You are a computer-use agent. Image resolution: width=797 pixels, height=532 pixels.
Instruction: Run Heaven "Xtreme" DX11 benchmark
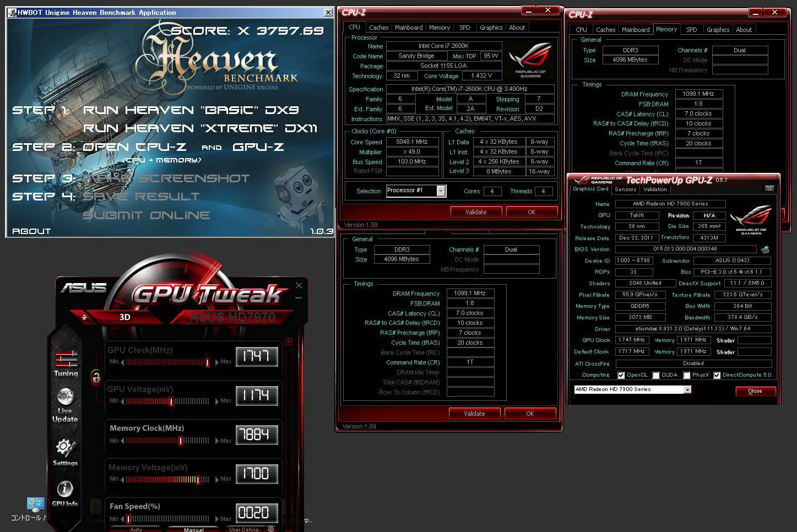(200, 128)
